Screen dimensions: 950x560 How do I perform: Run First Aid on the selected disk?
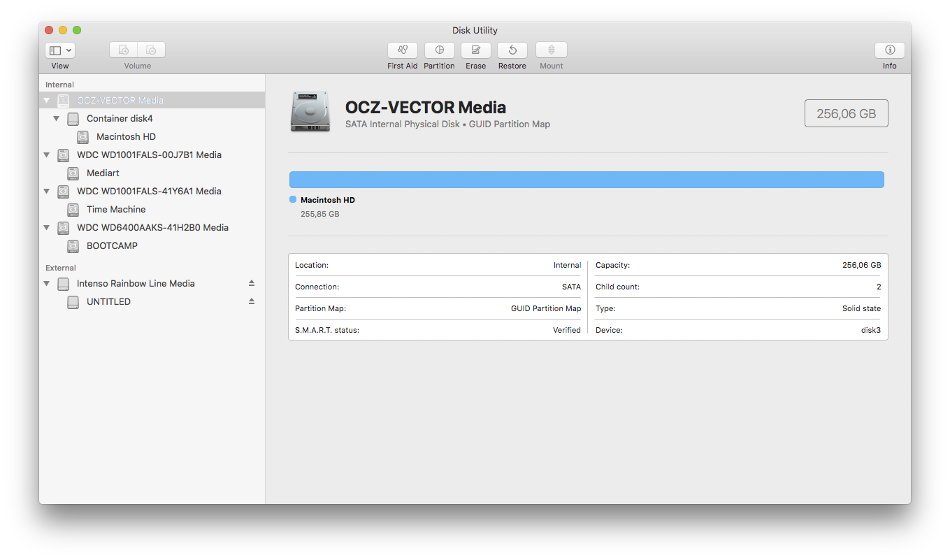403,50
